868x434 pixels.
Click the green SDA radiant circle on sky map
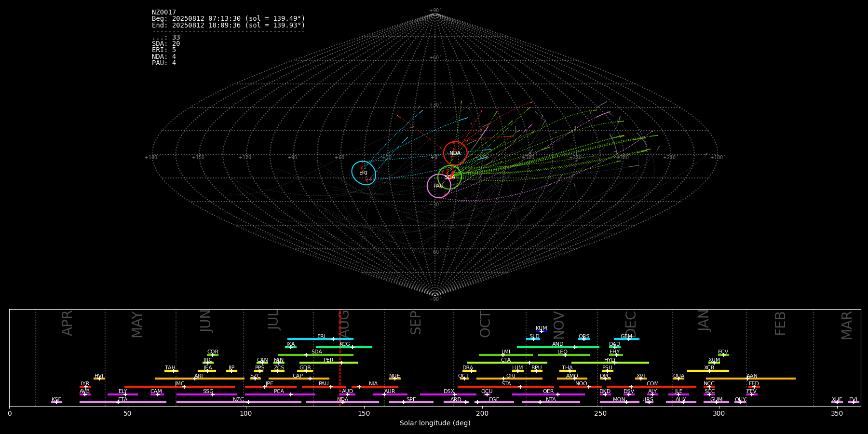tap(450, 177)
